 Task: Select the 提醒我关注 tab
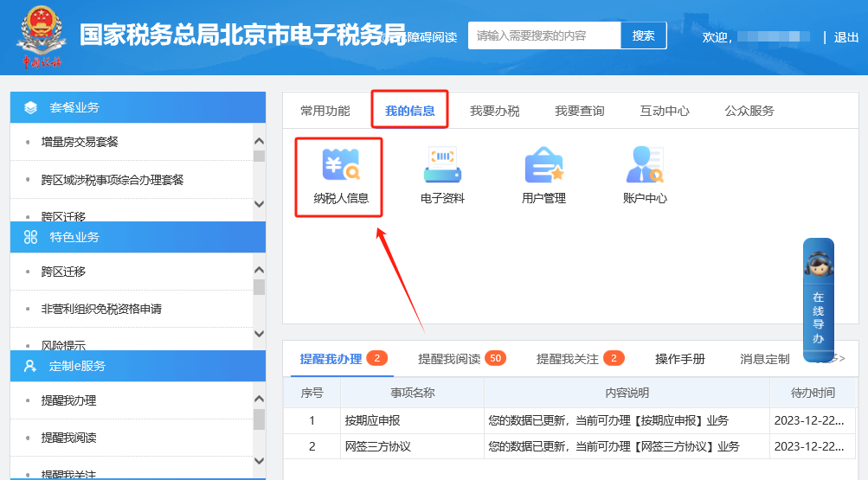tap(580, 359)
